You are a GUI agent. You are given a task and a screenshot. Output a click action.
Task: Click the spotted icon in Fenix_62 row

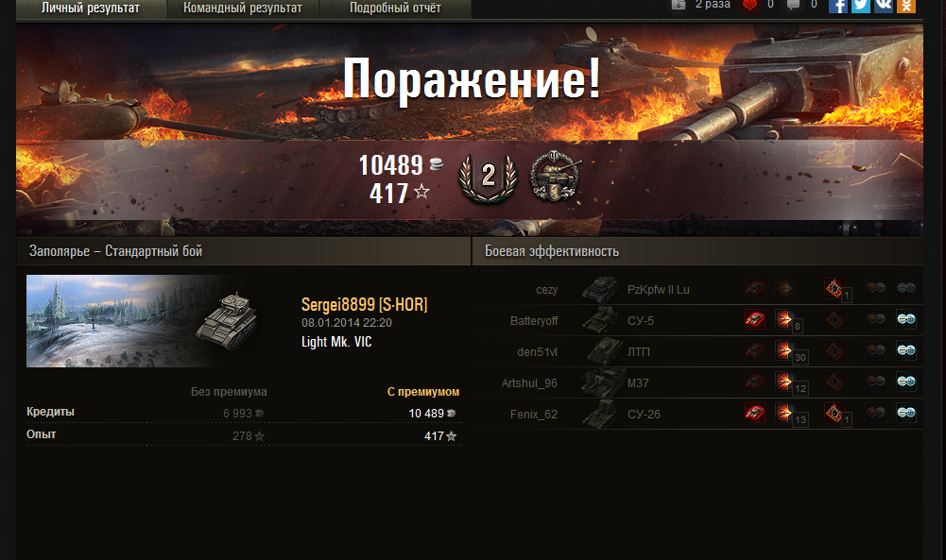906,413
